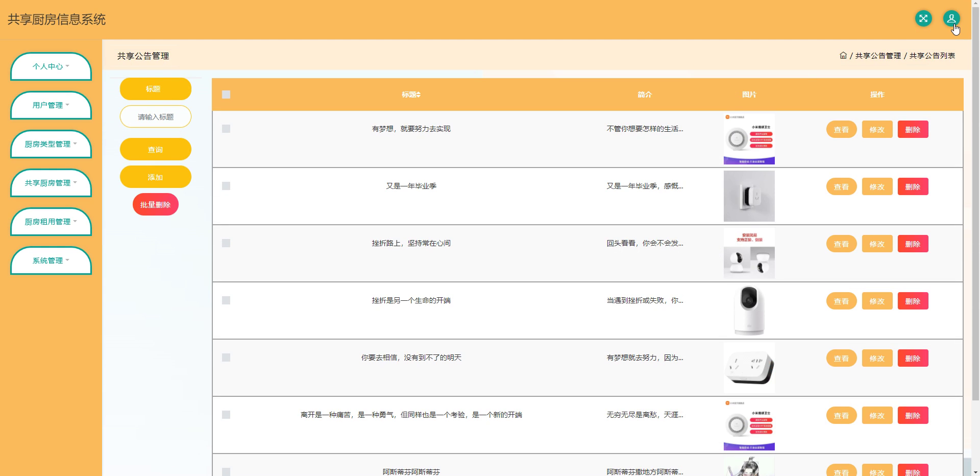The height and width of the screenshot is (476, 980).
Task: Sort the table by the 标题 column arrows
Action: point(419,94)
